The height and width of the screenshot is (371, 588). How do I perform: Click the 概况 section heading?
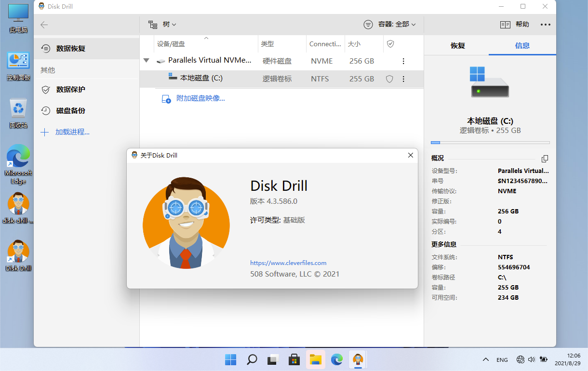tap(438, 158)
